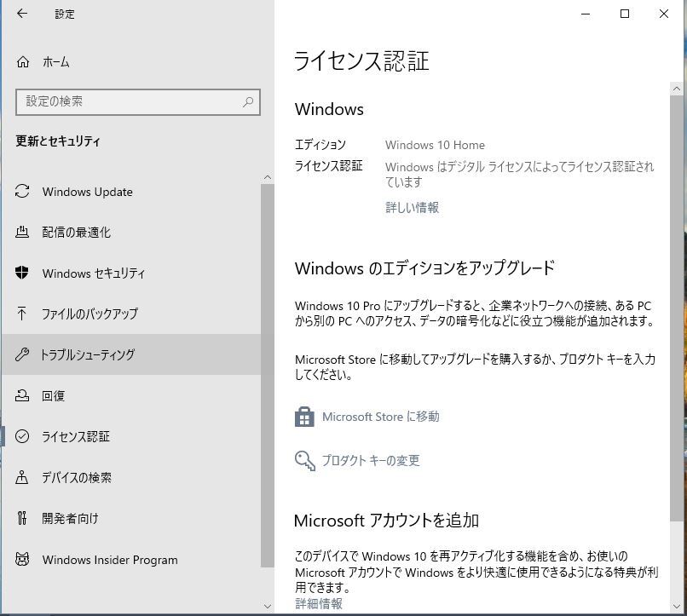The image size is (687, 616).
Task: Click the Microsoft Store bag icon
Action: 304,417
